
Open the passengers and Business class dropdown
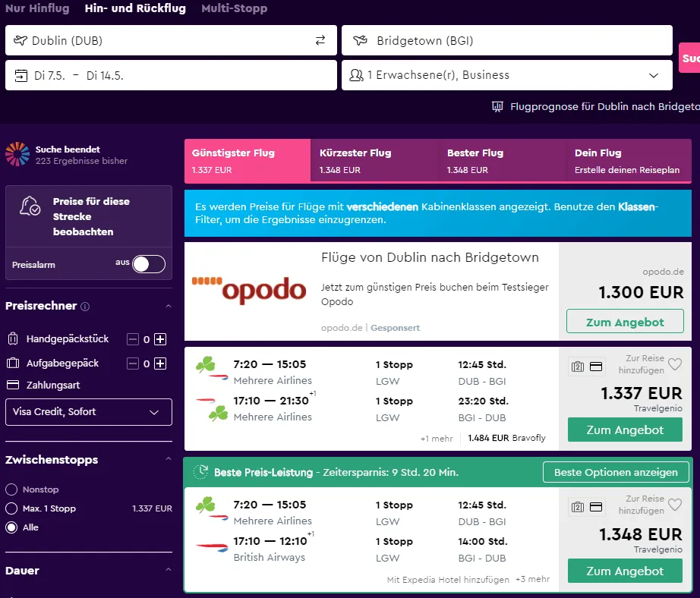pyautogui.click(x=506, y=76)
